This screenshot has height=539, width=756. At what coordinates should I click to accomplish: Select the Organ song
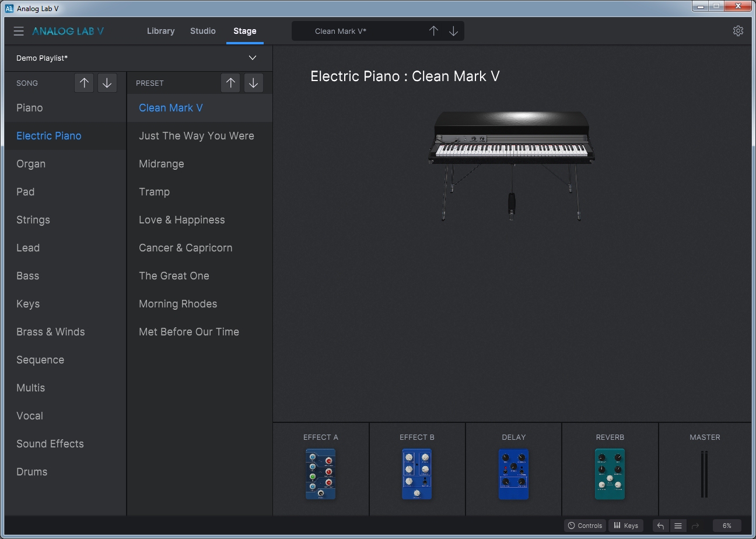[31, 164]
